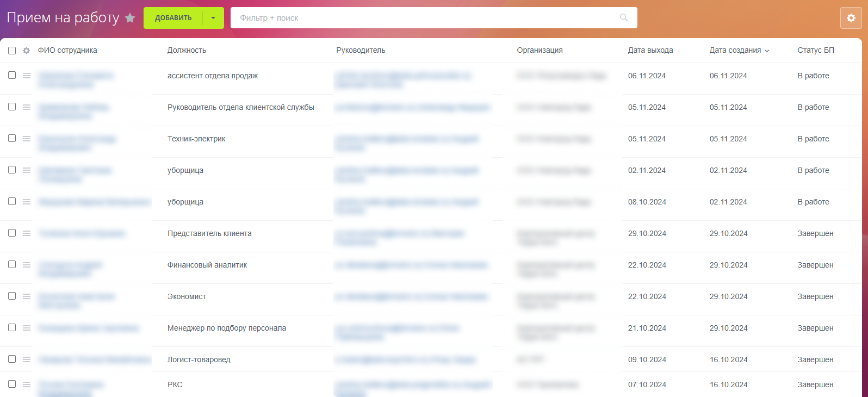Screen dimensions: 868x397
Task: Click Завершен status of Логист-товаровед row
Action: click(815, 359)
